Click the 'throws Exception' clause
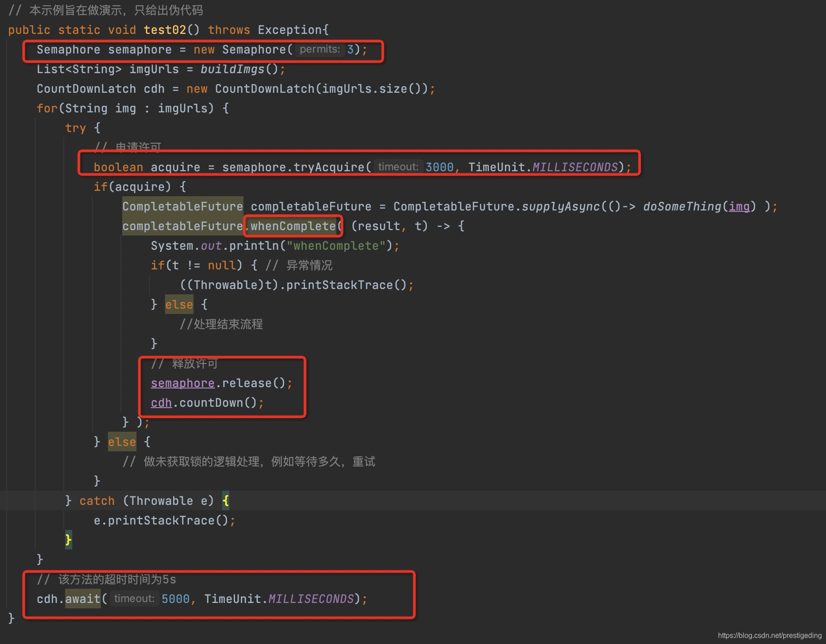 [264, 30]
